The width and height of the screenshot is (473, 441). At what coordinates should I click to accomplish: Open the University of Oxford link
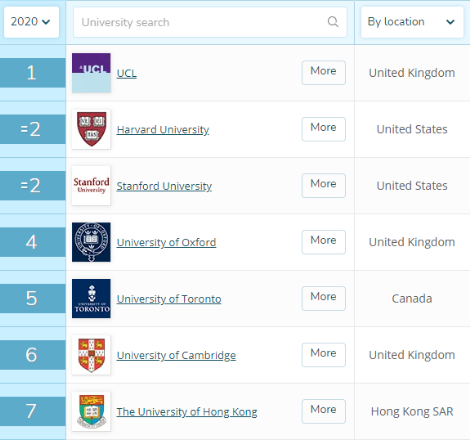coord(166,242)
